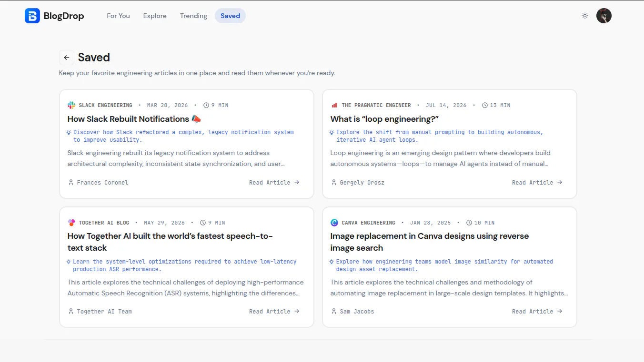
Task: Click the person icon beside Gergely Orosz
Action: pos(334,182)
